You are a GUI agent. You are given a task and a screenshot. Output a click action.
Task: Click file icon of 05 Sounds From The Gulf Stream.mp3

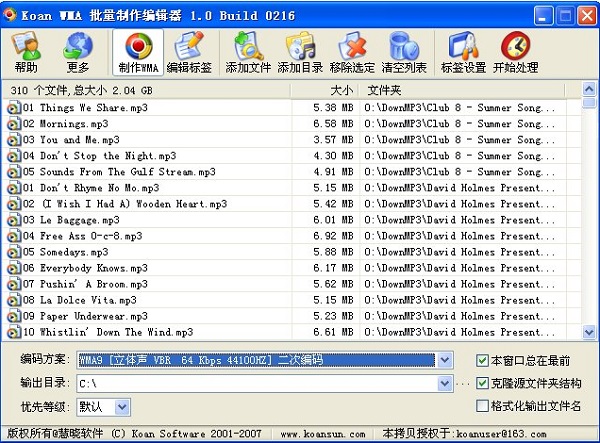(x=14, y=172)
